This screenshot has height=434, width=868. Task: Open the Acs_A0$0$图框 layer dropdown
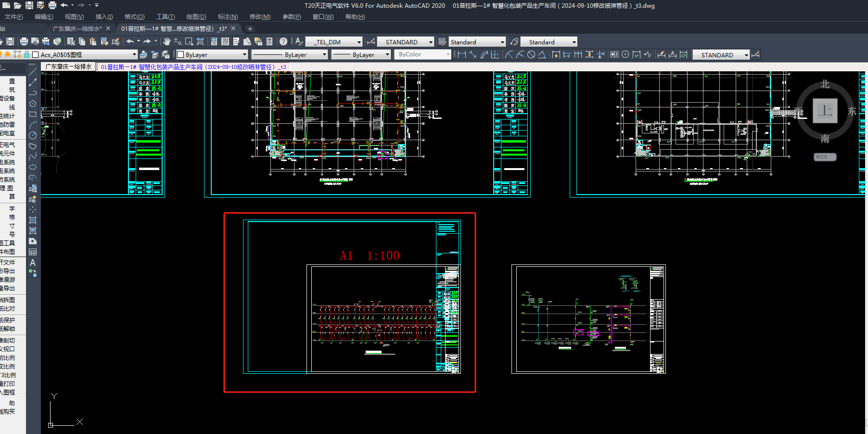[134, 54]
